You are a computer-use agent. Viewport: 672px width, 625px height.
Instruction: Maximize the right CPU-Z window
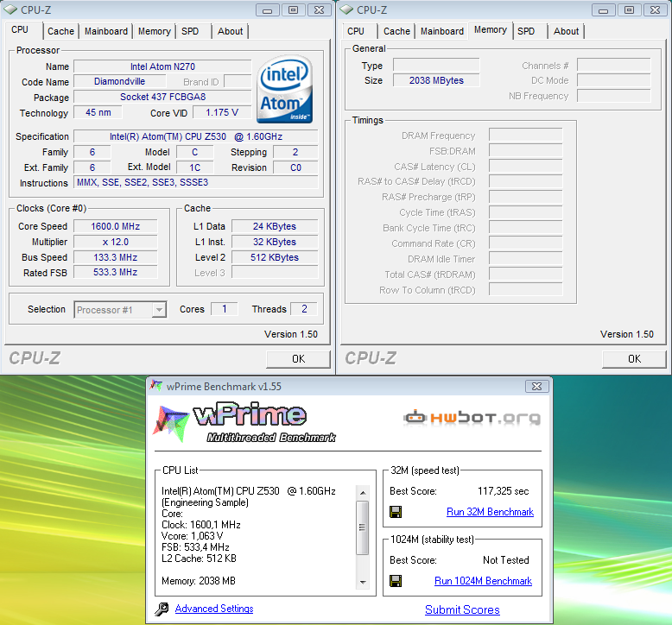[629, 9]
